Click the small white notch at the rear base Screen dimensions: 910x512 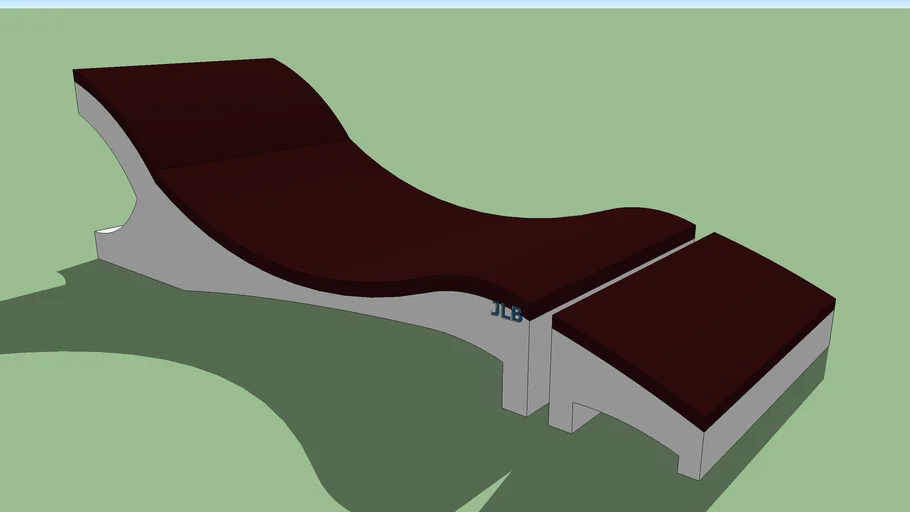pos(109,231)
